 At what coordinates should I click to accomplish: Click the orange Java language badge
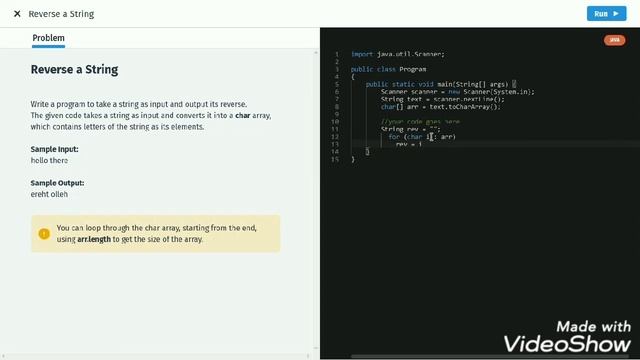(614, 40)
